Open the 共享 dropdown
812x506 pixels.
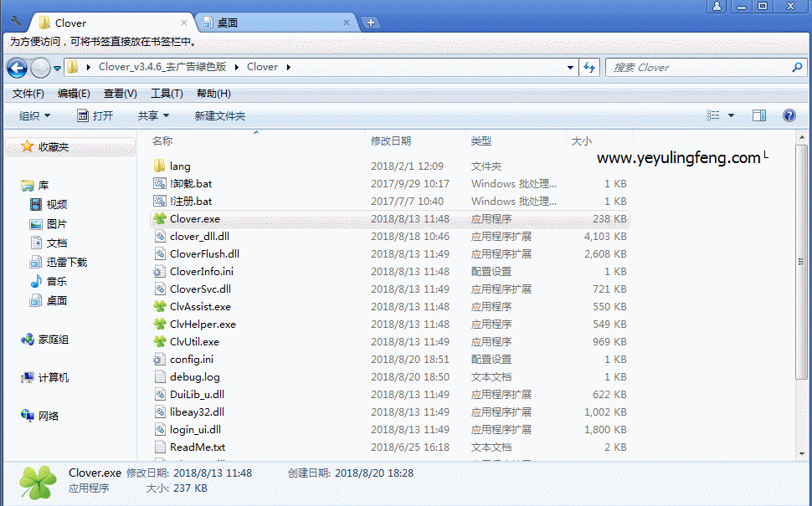[153, 115]
